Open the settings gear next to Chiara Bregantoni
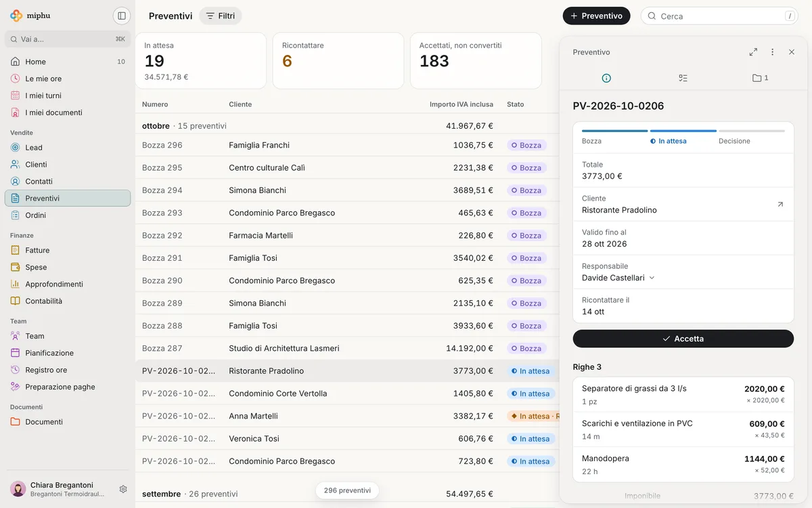 [123, 489]
